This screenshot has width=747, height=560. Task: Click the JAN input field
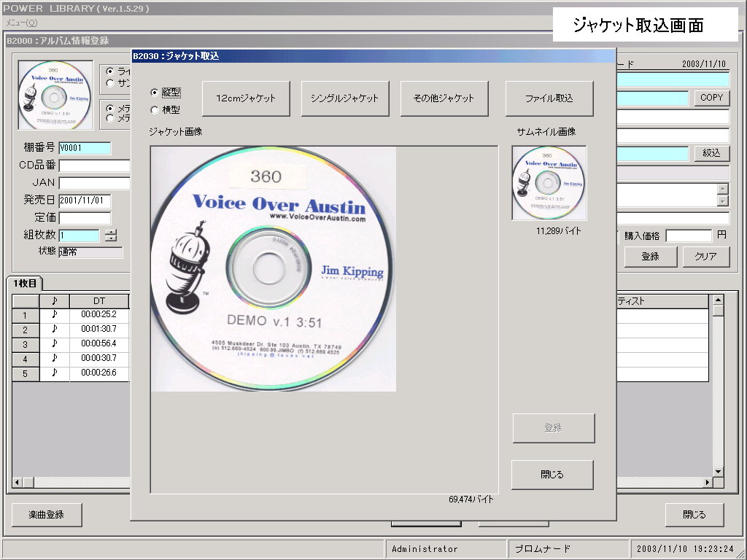tap(94, 183)
